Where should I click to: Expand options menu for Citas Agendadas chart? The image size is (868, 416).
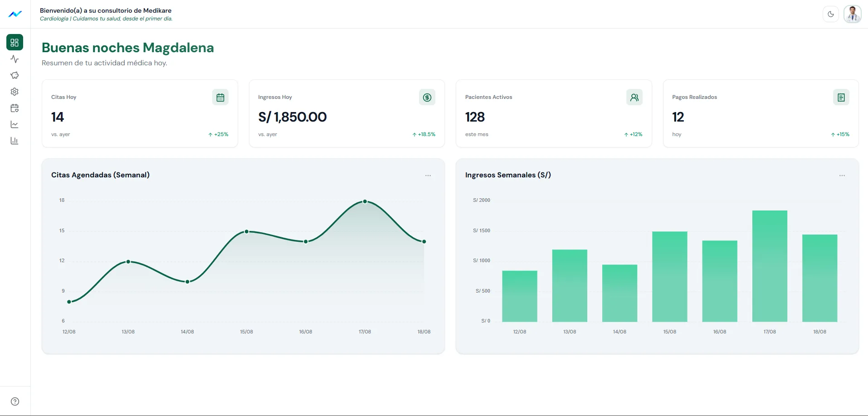click(x=428, y=176)
